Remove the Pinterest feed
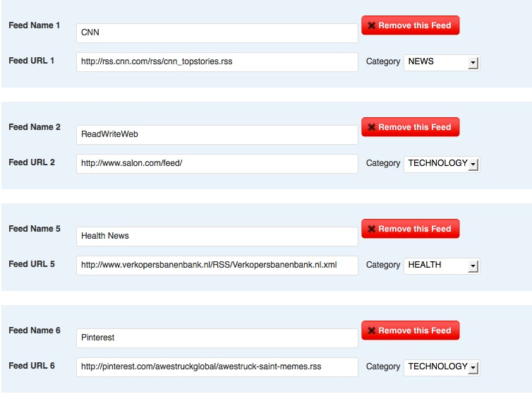The image size is (532, 399). pos(411,330)
